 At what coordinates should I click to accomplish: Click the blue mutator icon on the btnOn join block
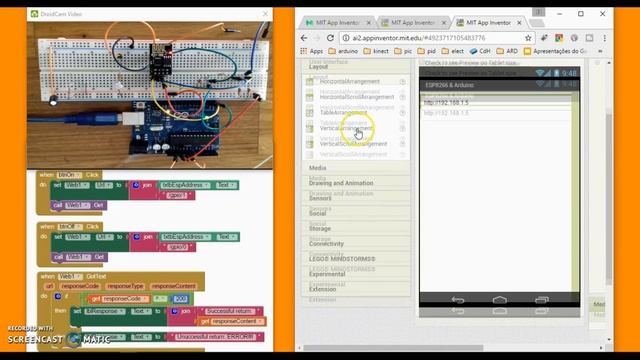tap(136, 185)
